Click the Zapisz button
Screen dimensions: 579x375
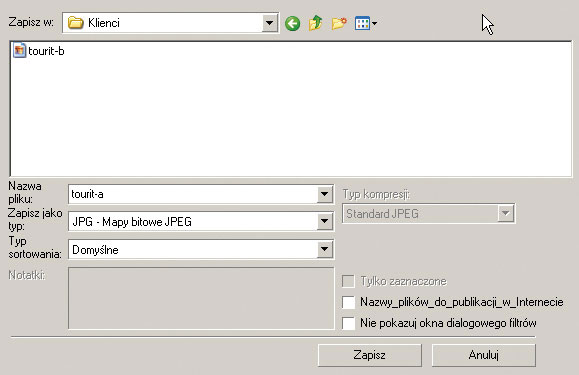[369, 355]
